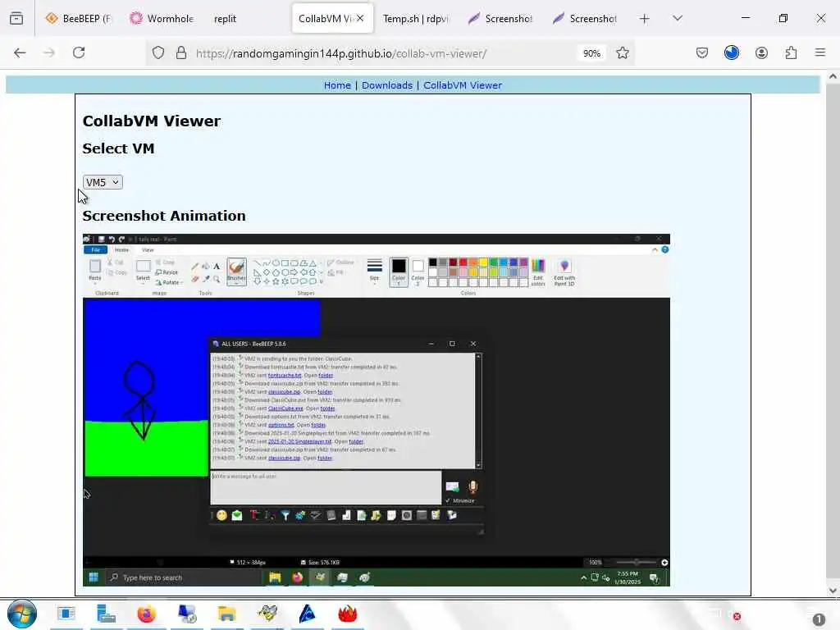Click BeeBEEP message input box in VM screenshot
The image size is (840, 630).
click(326, 487)
